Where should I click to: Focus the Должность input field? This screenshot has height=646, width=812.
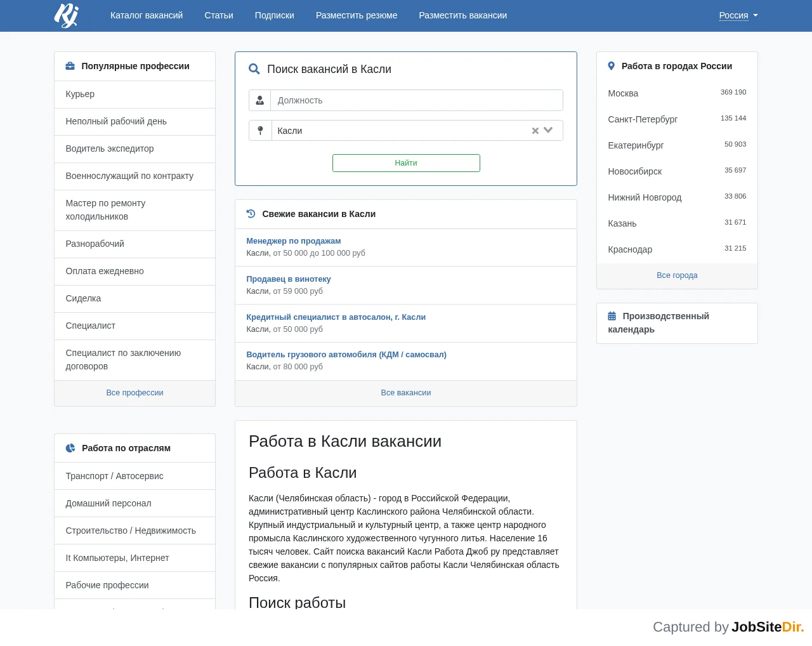tap(417, 100)
